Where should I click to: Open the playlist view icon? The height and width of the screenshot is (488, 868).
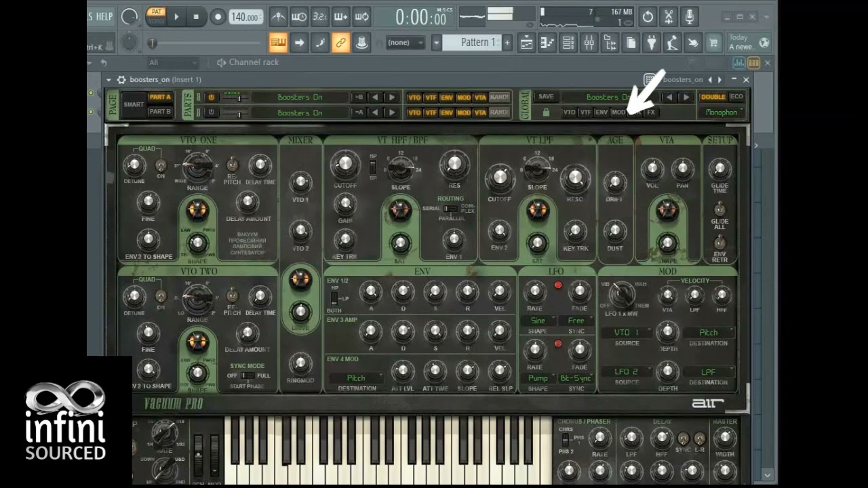coord(527,43)
